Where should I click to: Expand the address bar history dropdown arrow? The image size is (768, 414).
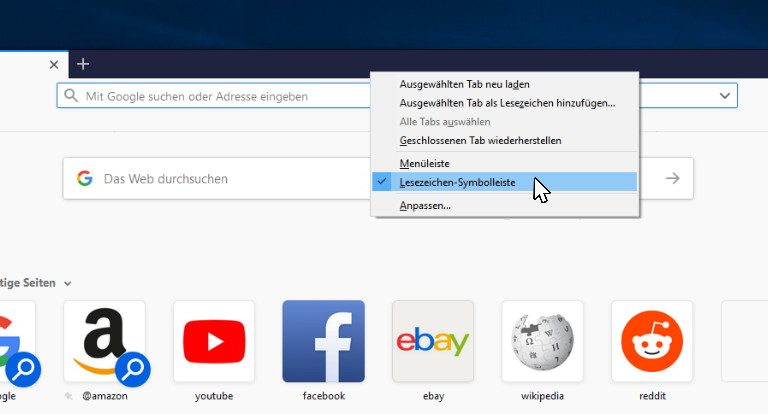(724, 96)
